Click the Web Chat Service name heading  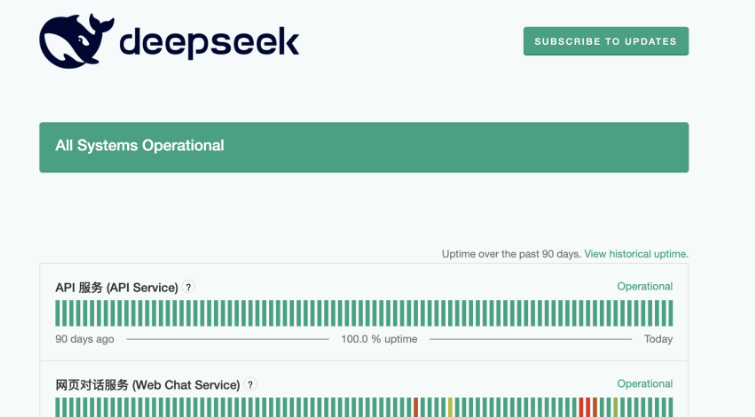(147, 384)
